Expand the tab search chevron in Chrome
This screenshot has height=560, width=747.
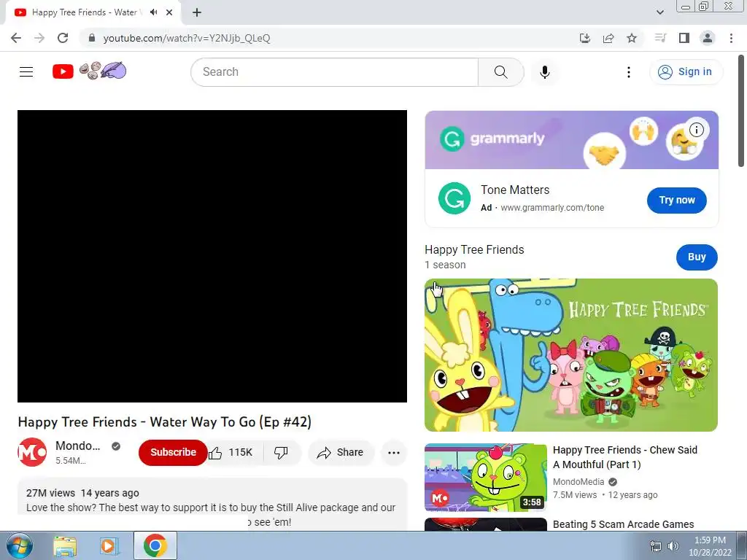click(x=659, y=12)
